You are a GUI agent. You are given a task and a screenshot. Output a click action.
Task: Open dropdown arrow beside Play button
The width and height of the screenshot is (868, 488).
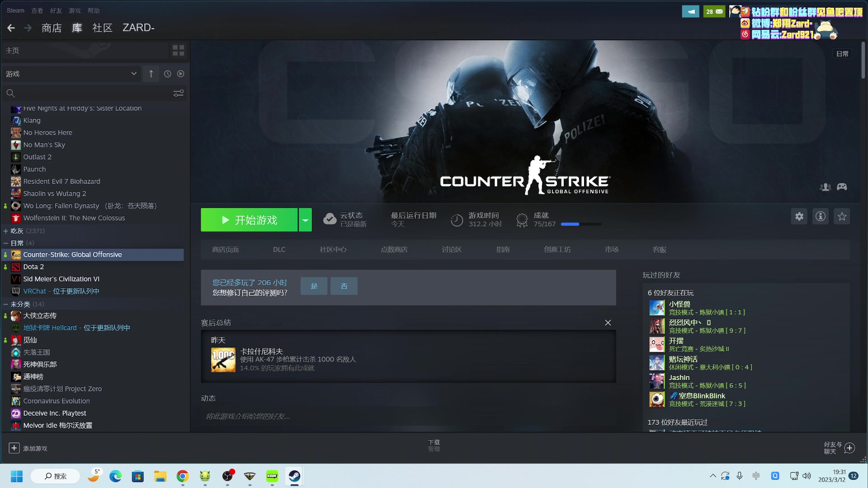click(305, 220)
